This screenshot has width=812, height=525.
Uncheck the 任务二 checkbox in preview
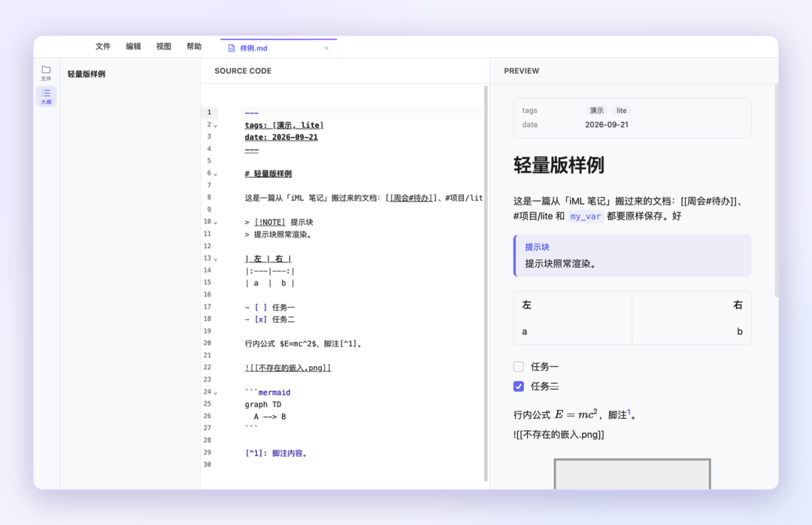tap(518, 386)
